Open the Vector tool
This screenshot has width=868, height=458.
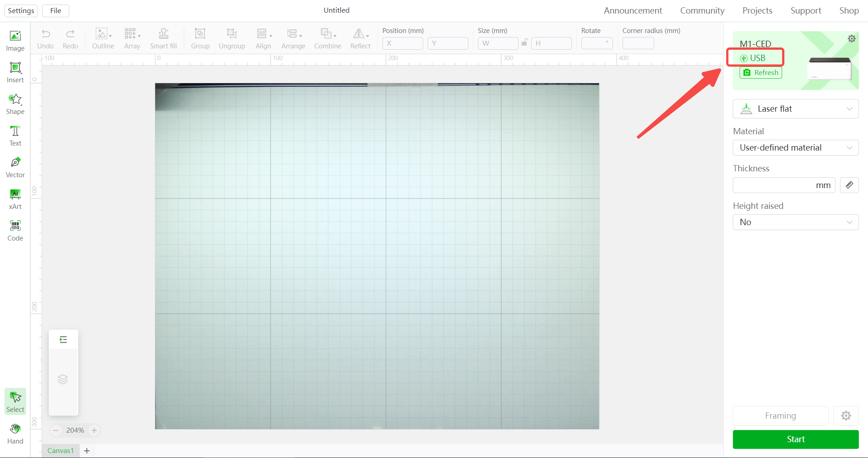point(15,167)
